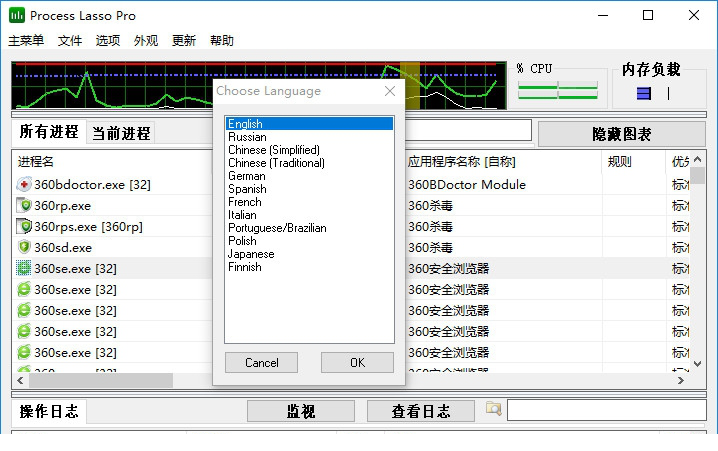This screenshot has width=718, height=451.
Task: Select Finnish in the language list
Action: [x=309, y=267]
